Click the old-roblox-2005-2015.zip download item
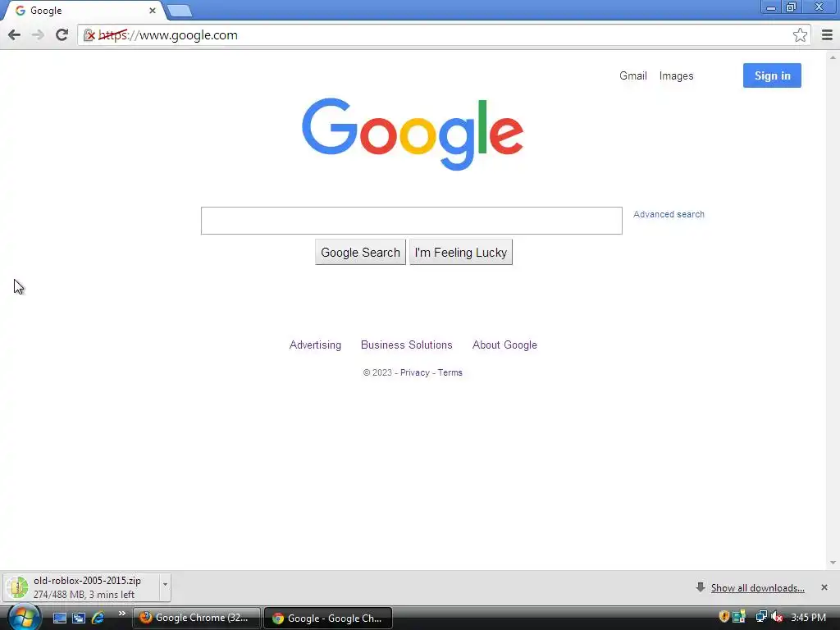 point(81,587)
